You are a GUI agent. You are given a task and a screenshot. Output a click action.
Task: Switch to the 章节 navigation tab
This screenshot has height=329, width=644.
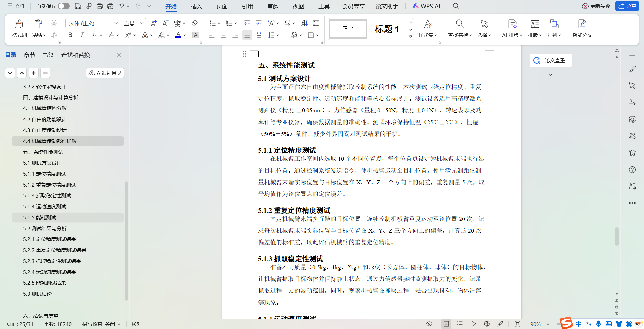(30, 55)
